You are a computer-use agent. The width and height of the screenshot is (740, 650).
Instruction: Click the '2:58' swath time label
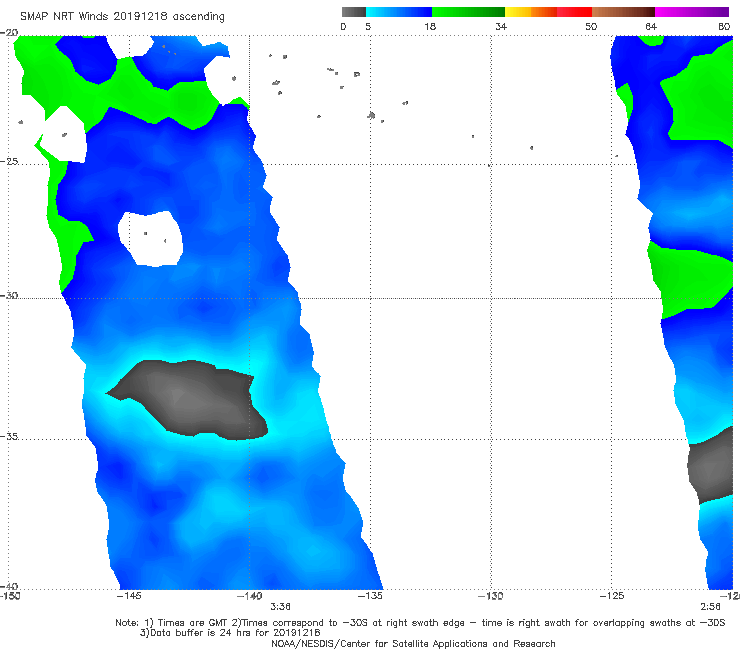(710, 607)
